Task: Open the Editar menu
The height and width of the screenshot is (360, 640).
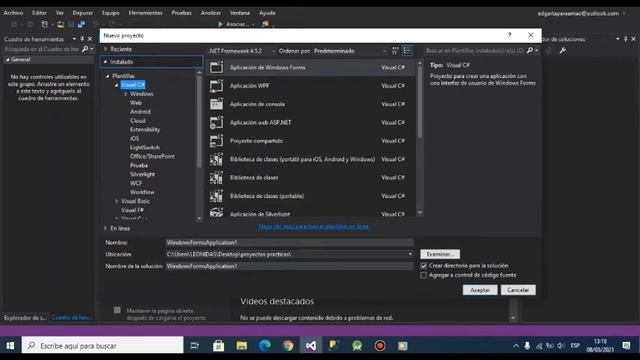Action: click(39, 13)
